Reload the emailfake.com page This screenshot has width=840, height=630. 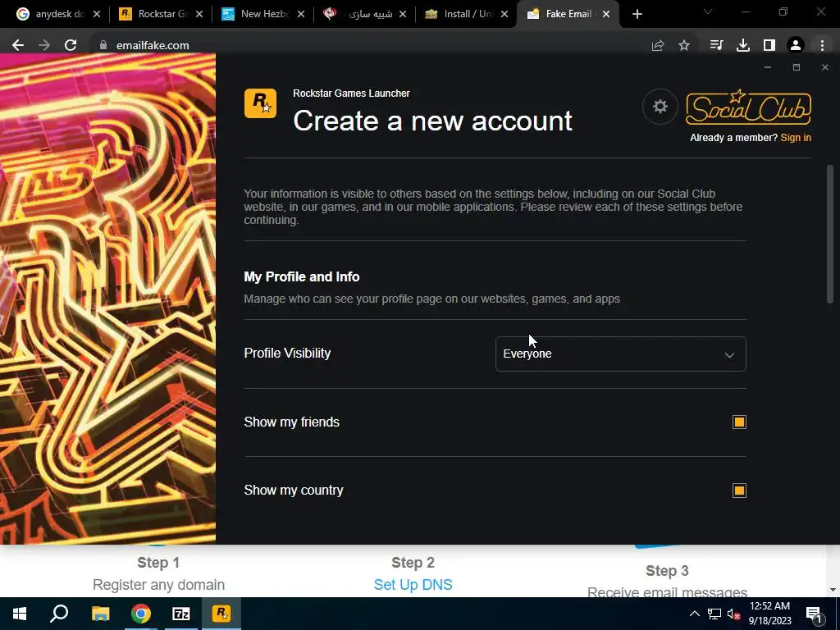pos(71,45)
